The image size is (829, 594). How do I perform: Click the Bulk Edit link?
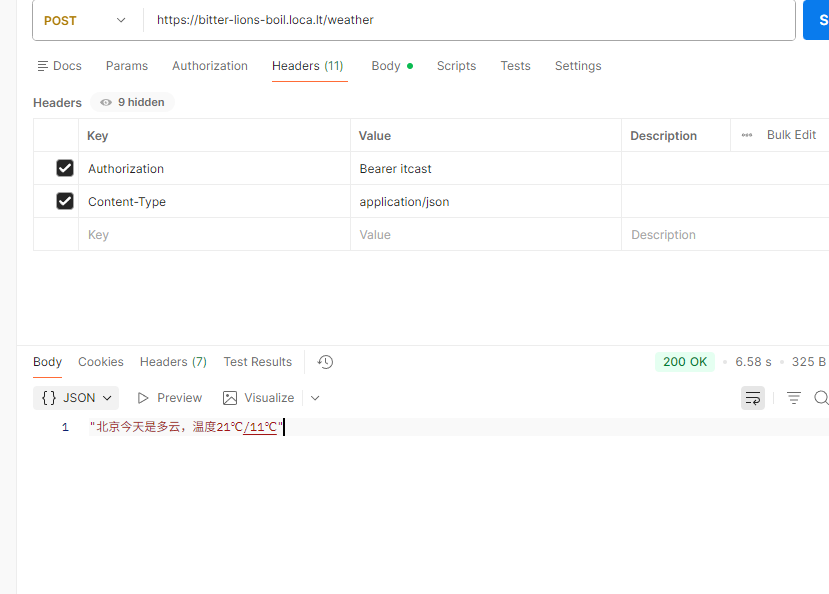point(791,135)
